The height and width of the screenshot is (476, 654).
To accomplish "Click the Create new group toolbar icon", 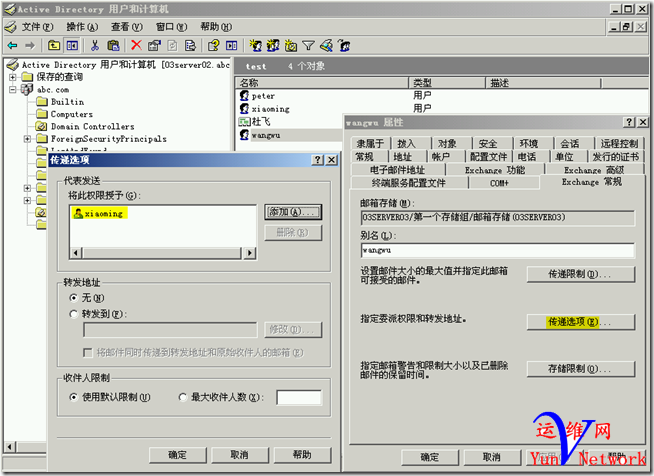I will (273, 45).
